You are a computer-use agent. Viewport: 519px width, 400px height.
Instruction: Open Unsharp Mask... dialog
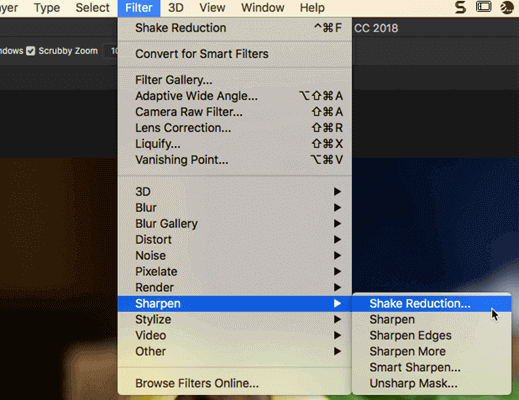point(432,384)
